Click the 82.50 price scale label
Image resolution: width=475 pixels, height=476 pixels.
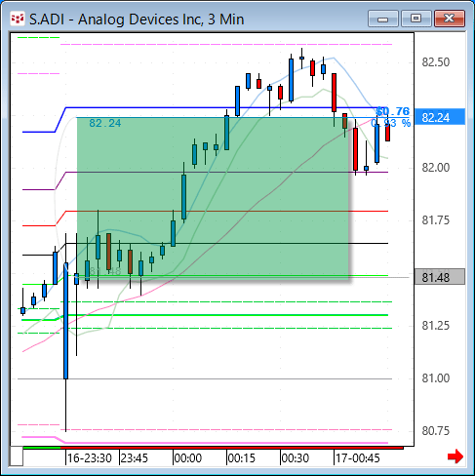(436, 61)
